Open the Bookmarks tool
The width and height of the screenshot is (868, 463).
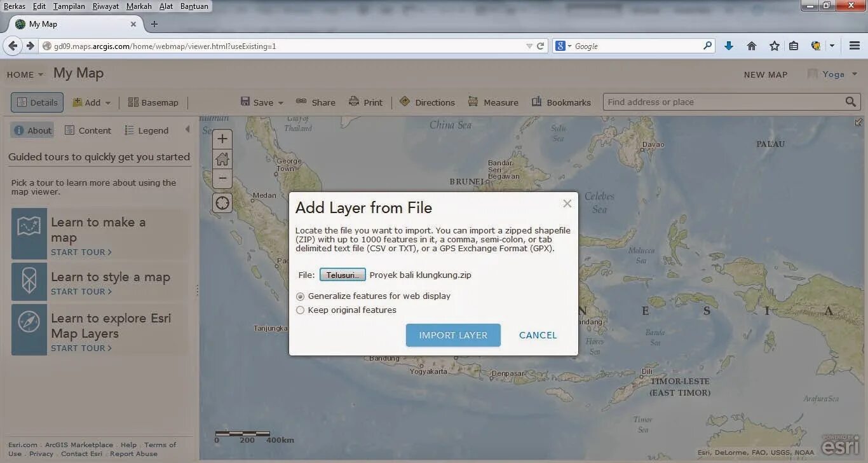tap(561, 102)
